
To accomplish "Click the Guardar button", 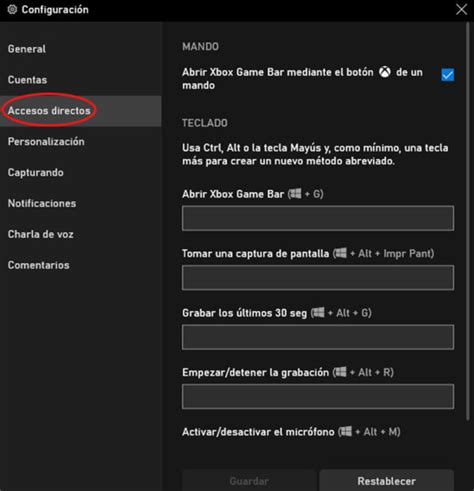I will (249, 481).
